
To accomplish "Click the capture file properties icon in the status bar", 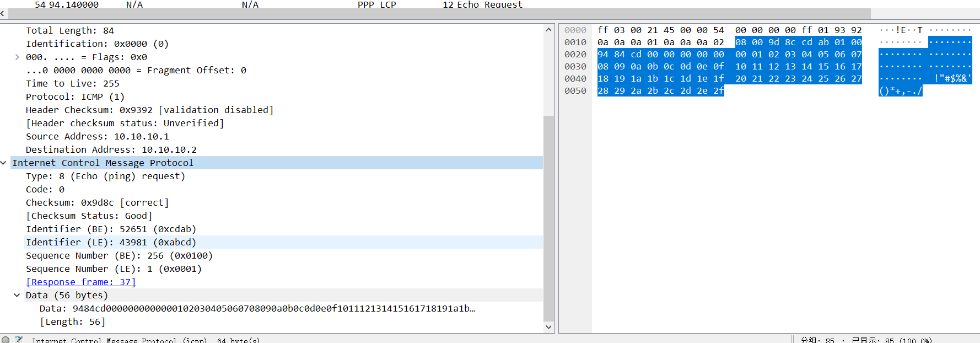I will (19, 340).
